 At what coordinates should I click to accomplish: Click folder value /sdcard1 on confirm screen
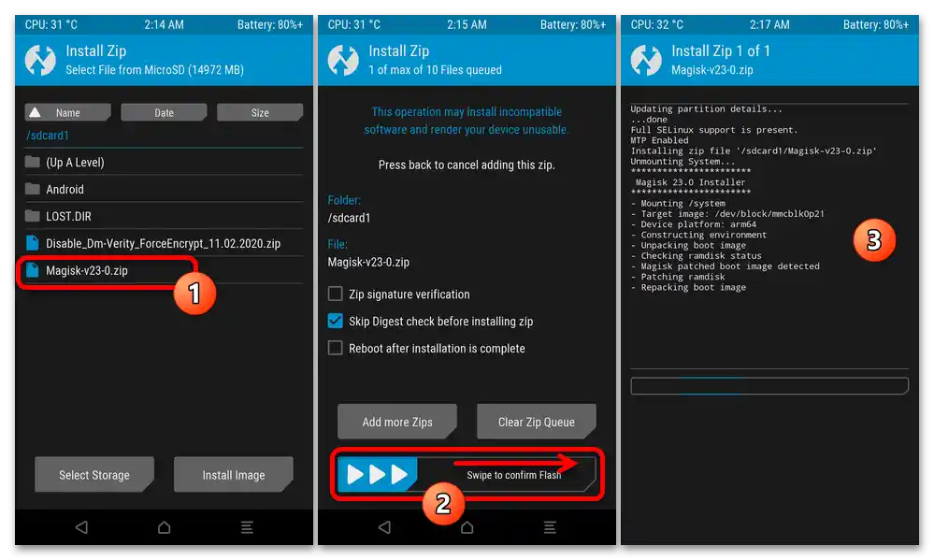coord(349,218)
